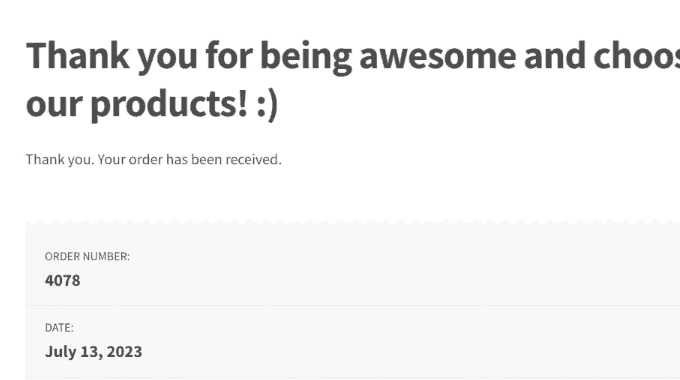Viewport: 680px width, 380px height.
Task: Click the word 'being' in the heading
Action: point(306,58)
